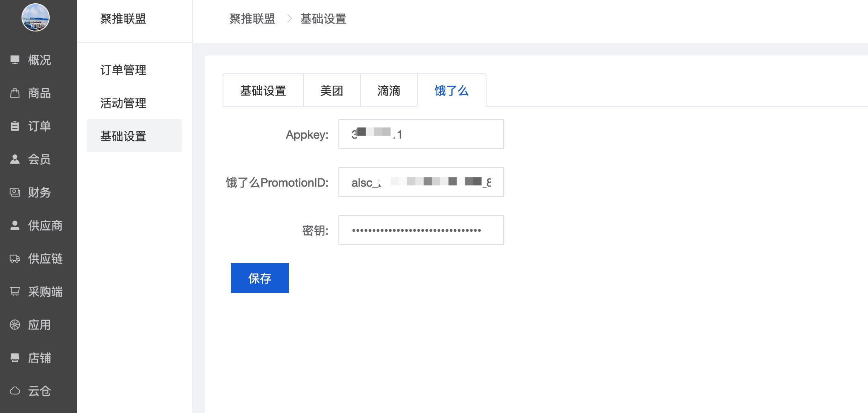Switch to the 美团 tab
The width and height of the screenshot is (868, 413).
click(331, 91)
